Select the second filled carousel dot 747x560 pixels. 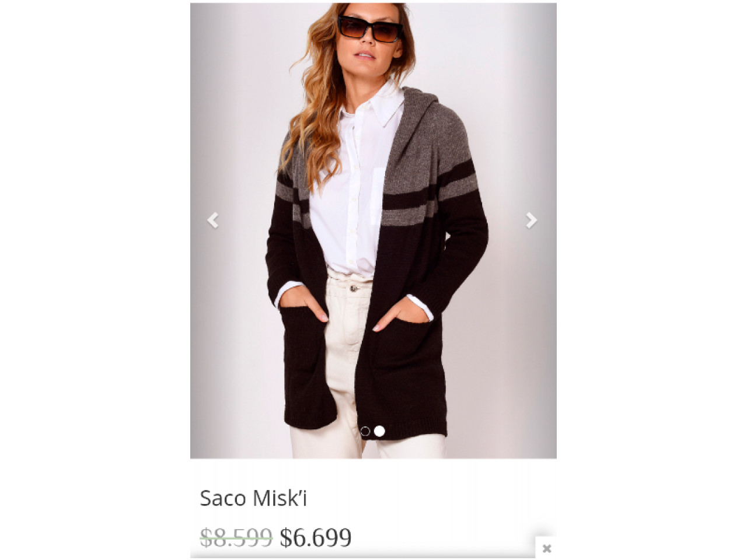379,431
